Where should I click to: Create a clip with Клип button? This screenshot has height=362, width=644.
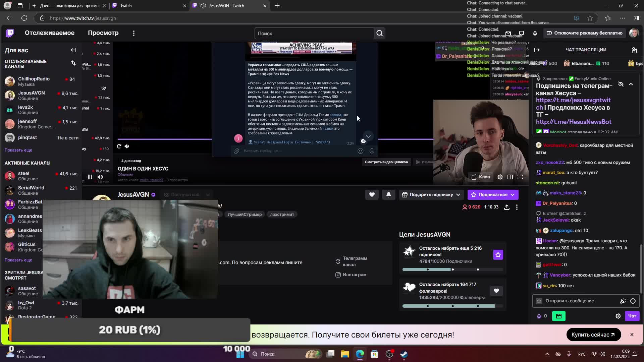[481, 177]
